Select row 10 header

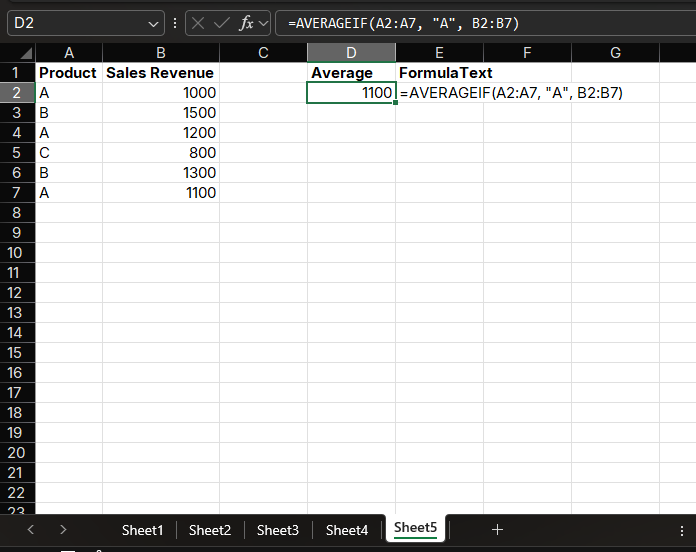click(x=17, y=252)
